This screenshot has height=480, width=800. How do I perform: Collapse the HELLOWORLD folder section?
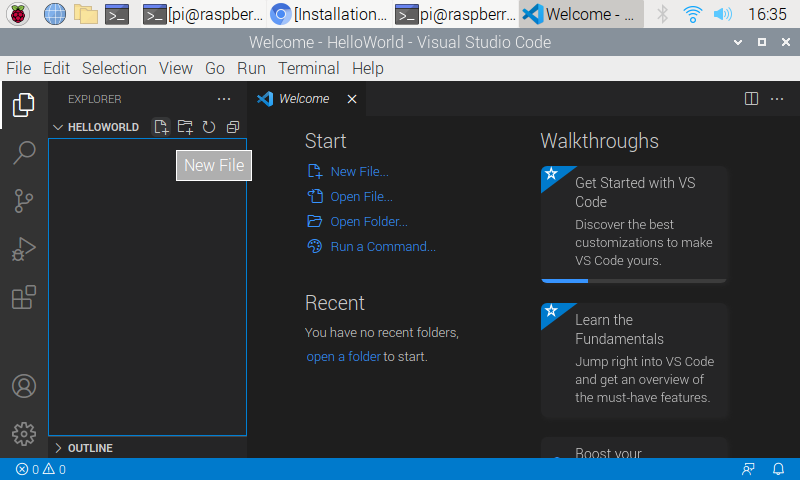tap(58, 127)
